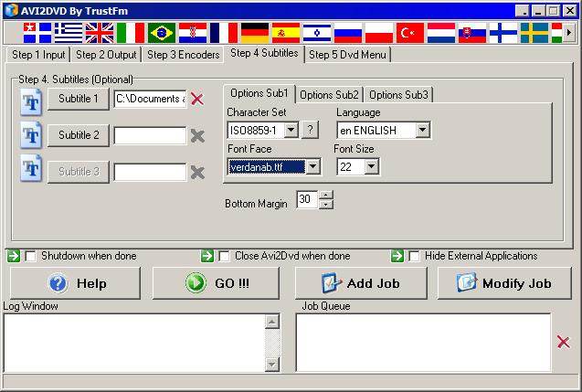Click the Add Job button
Viewport: 582px width, 392px height.
[x=361, y=283]
